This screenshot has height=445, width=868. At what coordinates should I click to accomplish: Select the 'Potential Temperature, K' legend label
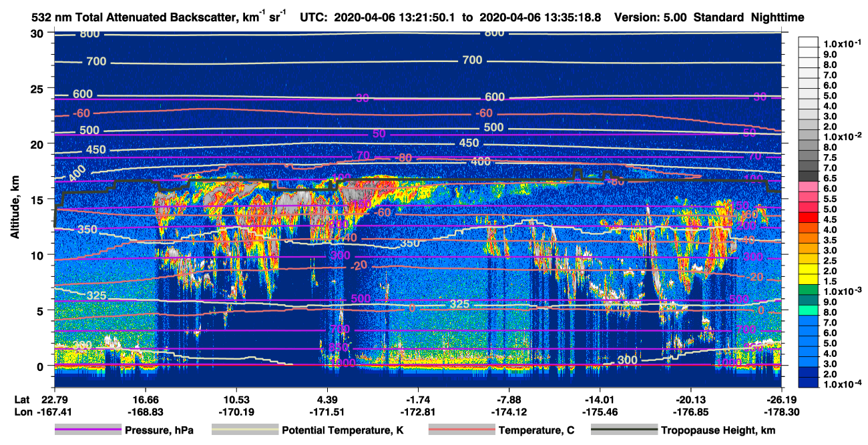(x=343, y=431)
